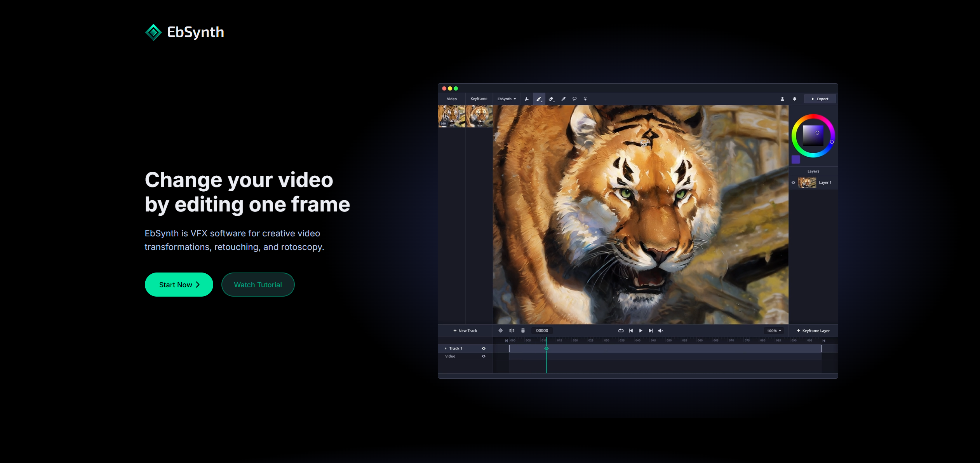
Task: Pick the Eyedropper tool
Action: 563,99
